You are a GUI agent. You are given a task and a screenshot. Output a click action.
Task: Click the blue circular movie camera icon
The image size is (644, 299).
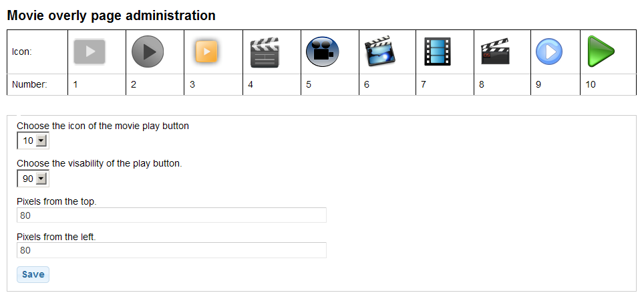pyautogui.click(x=323, y=52)
